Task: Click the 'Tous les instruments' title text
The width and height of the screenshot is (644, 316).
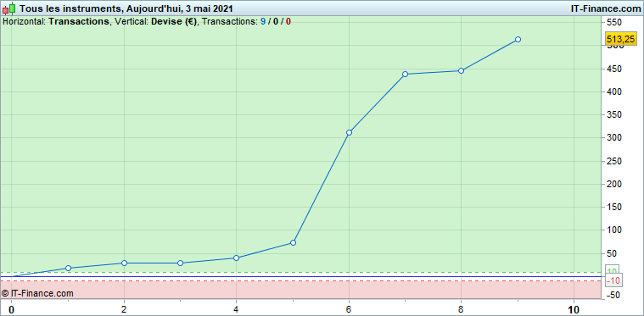Action: pyautogui.click(x=70, y=8)
